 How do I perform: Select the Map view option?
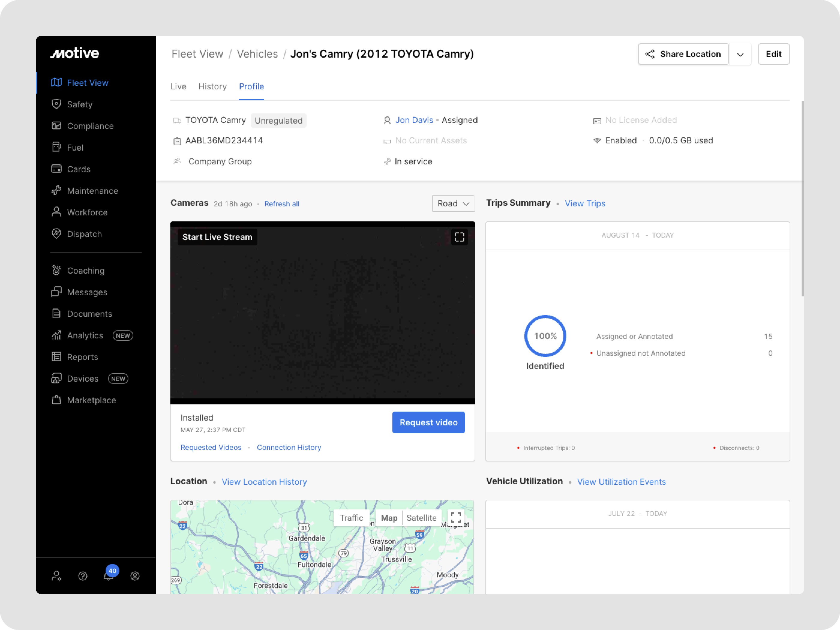[389, 518]
